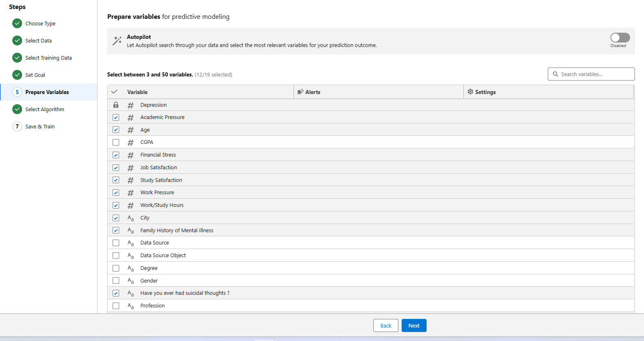The height and width of the screenshot is (341, 644).
Task: Click the Alerts column megaphone icon
Action: (300, 92)
